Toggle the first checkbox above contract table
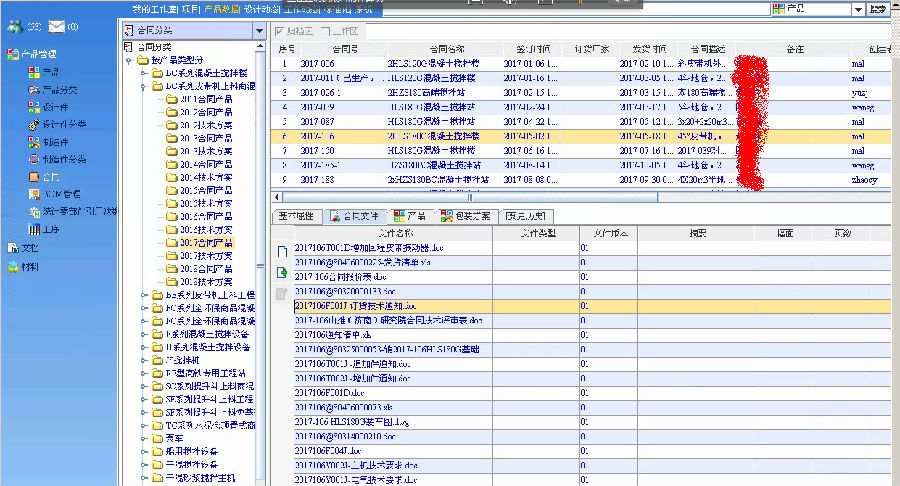Image resolution: width=900 pixels, height=486 pixels. [x=280, y=32]
